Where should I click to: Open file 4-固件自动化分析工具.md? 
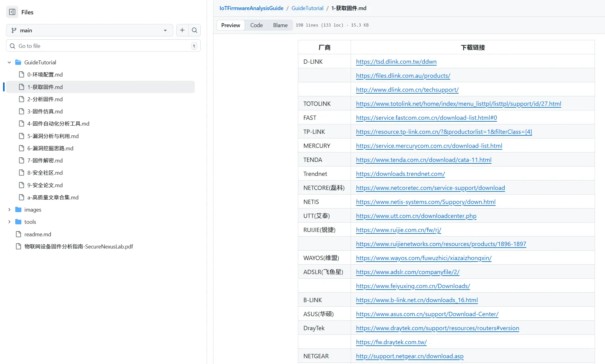(58, 124)
